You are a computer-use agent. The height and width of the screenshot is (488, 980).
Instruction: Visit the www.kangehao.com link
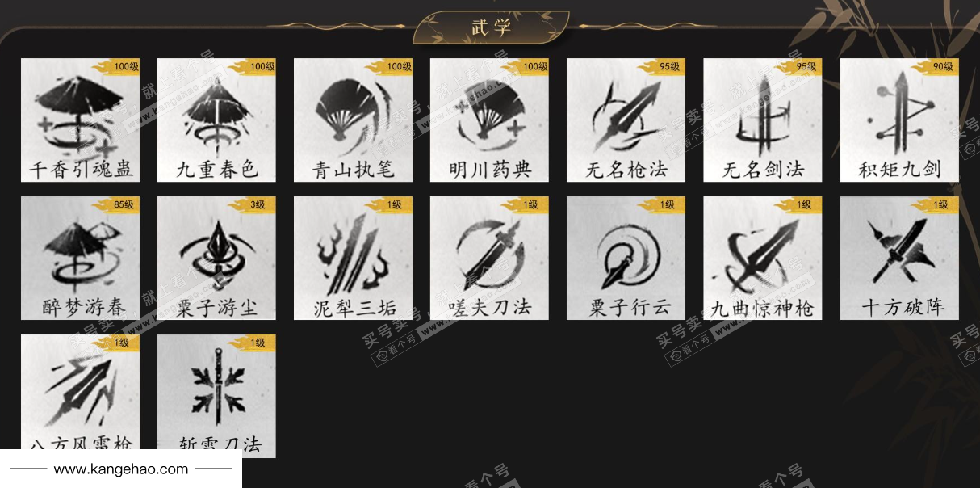pos(121,469)
